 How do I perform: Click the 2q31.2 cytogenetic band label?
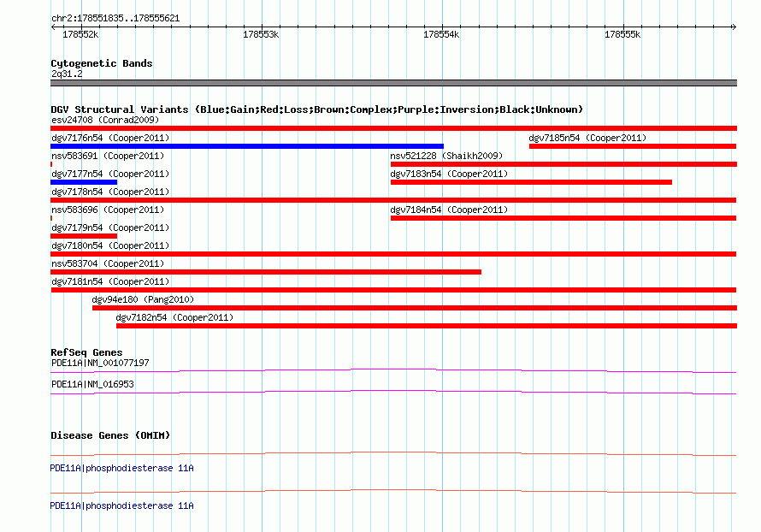coord(67,74)
